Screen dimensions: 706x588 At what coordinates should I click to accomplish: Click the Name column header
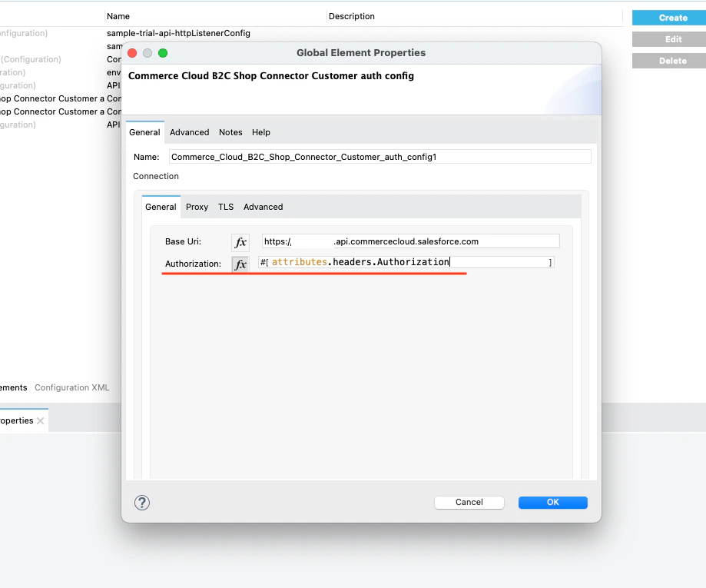click(215, 17)
